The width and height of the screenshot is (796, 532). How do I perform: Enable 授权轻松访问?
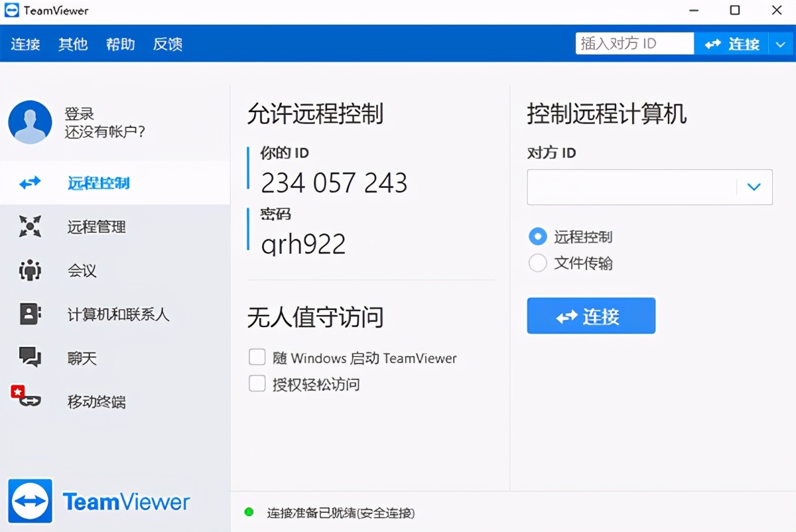click(x=257, y=384)
